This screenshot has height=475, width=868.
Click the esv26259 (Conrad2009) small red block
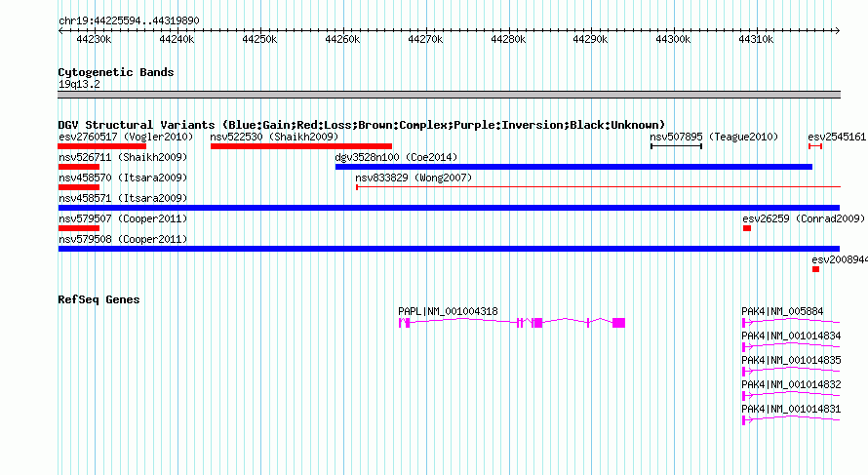point(747,228)
